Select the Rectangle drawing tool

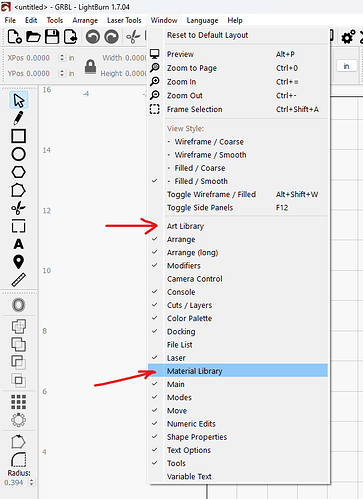click(x=18, y=136)
